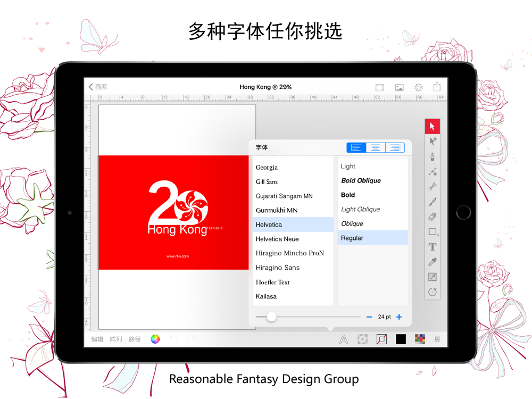The width and height of the screenshot is (532, 399).
Task: Set text alignment to center
Action: pos(376,147)
